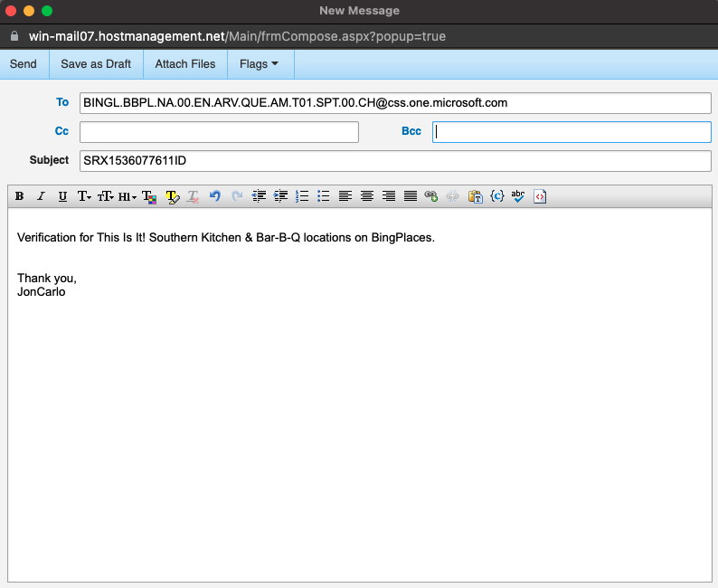Toggle bold formatting in editor toolbar
Screen dimensions: 718x588
pyautogui.click(x=19, y=196)
